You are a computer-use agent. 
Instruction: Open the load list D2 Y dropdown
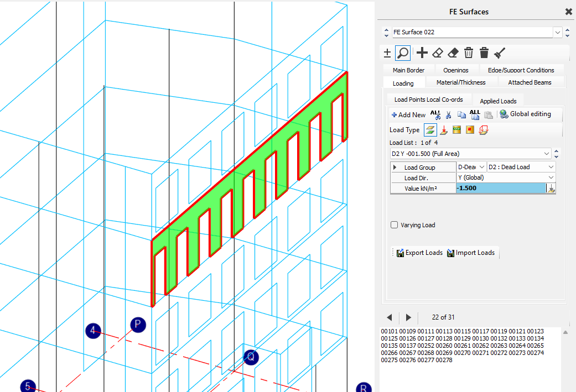547,153
